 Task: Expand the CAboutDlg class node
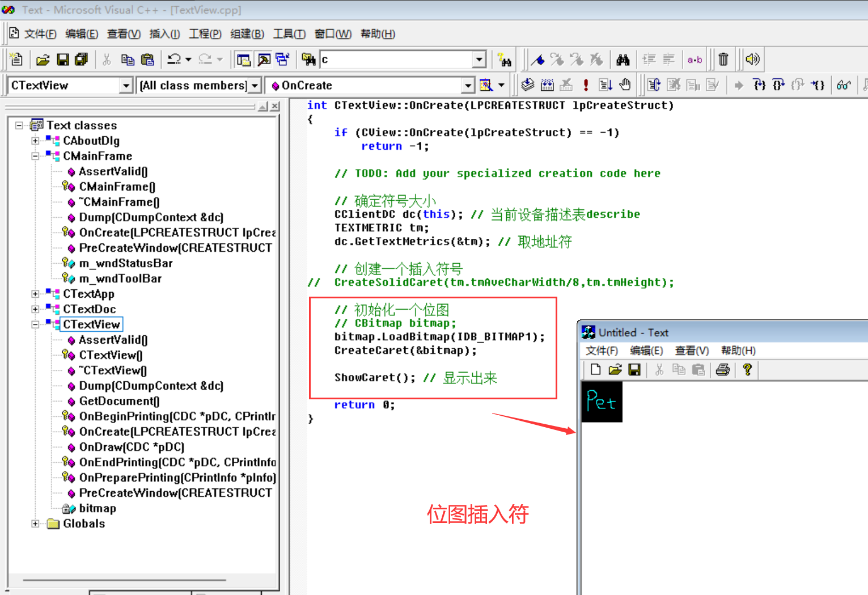pyautogui.click(x=35, y=141)
